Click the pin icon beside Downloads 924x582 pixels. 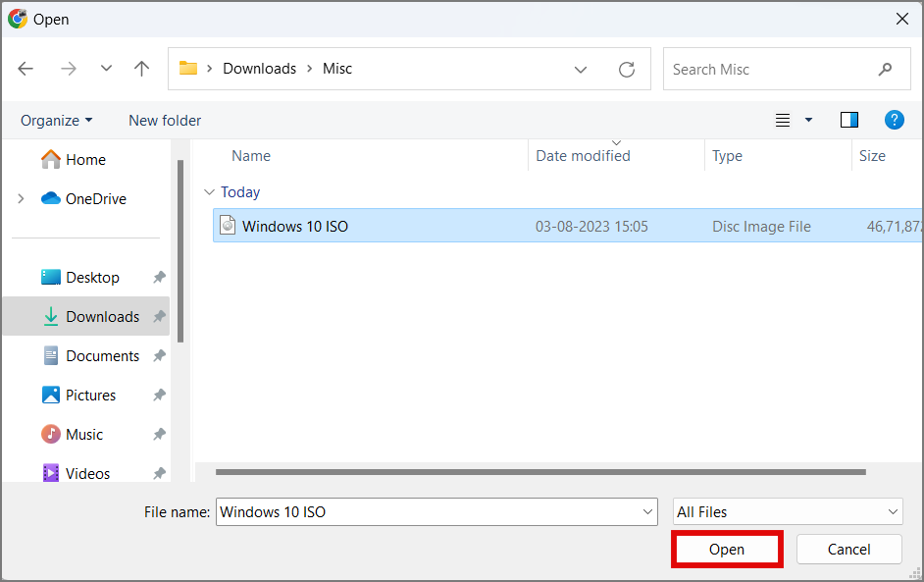click(159, 317)
